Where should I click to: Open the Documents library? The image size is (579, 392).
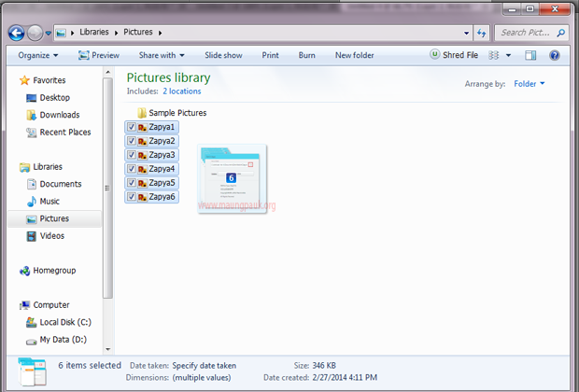pos(54,184)
